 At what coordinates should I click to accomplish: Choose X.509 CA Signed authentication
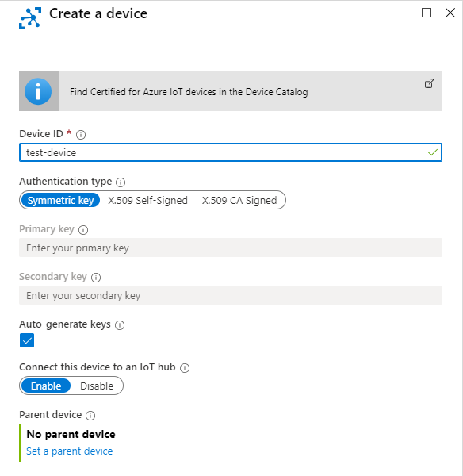[x=239, y=201]
